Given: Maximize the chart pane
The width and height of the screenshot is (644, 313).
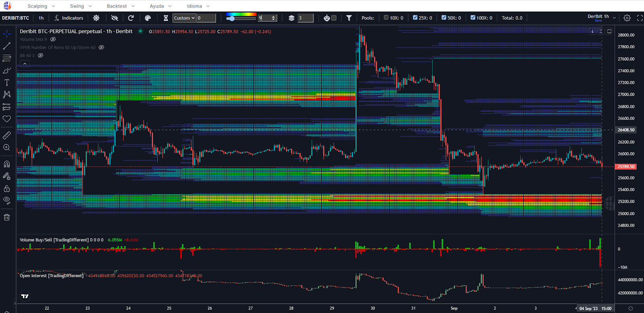Looking at the screenshot, I should (609, 31).
